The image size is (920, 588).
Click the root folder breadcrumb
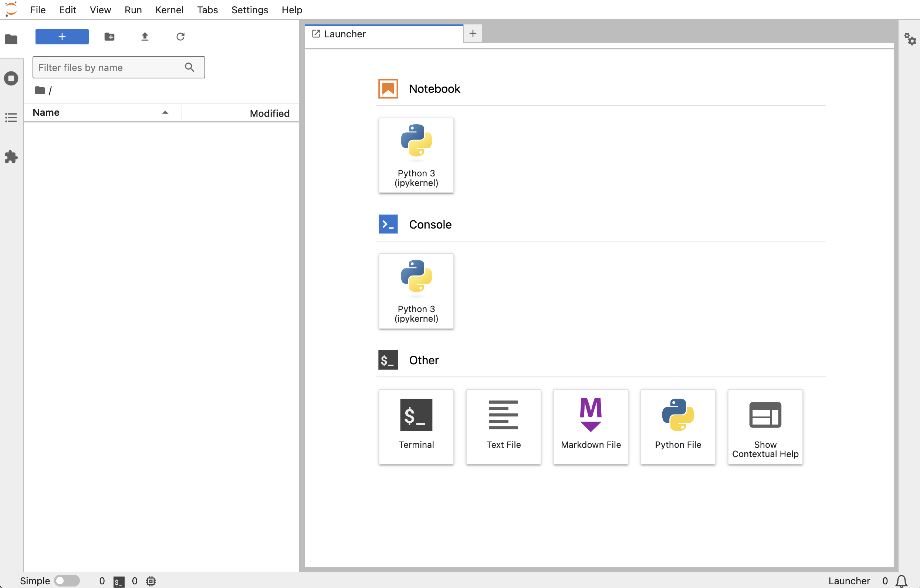coord(40,91)
